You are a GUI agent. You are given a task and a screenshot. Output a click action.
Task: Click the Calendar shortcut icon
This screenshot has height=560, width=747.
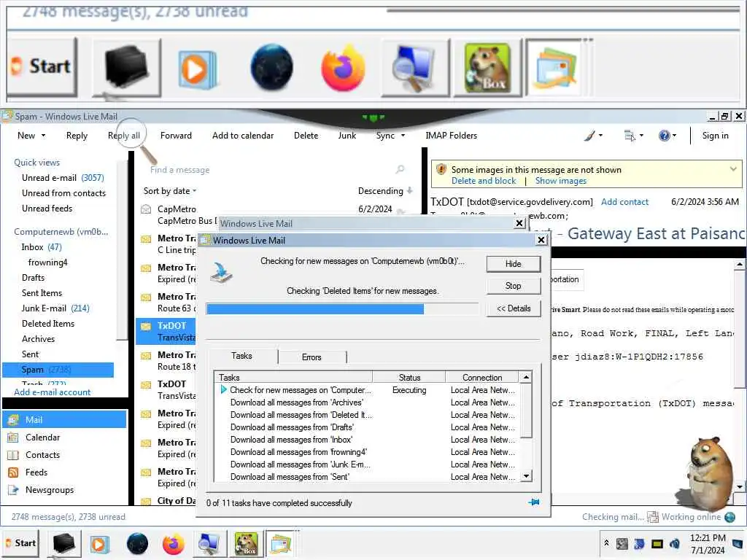click(x=13, y=437)
